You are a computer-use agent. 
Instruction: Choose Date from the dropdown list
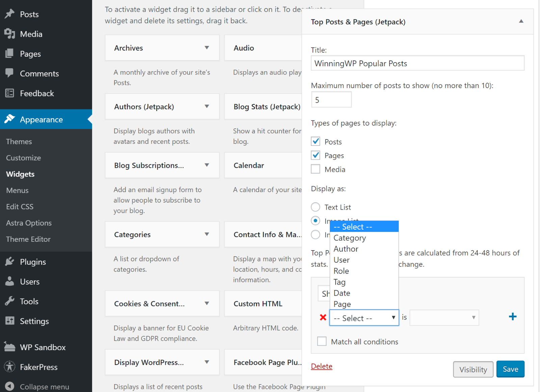(x=364, y=293)
